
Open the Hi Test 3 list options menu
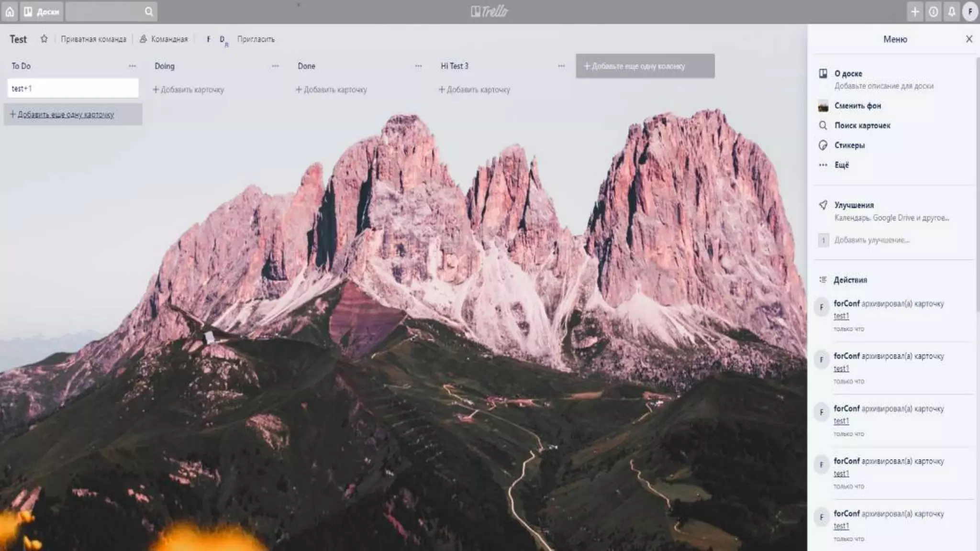[561, 66]
